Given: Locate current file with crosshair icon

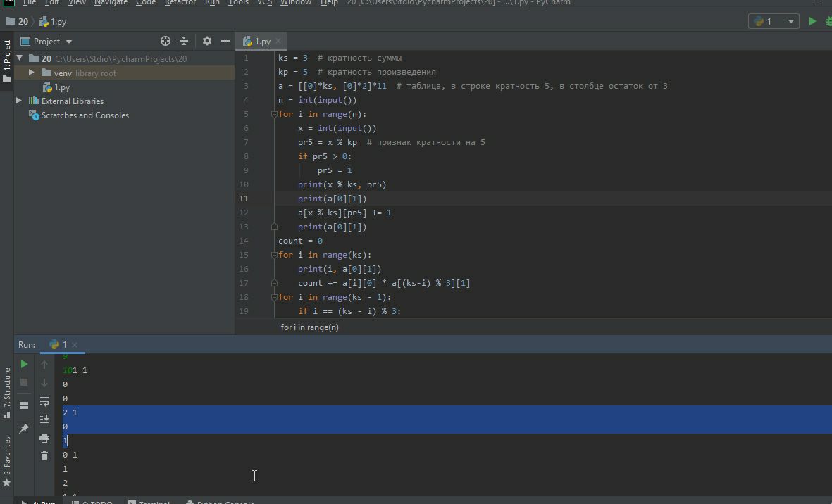Looking at the screenshot, I should [x=166, y=41].
